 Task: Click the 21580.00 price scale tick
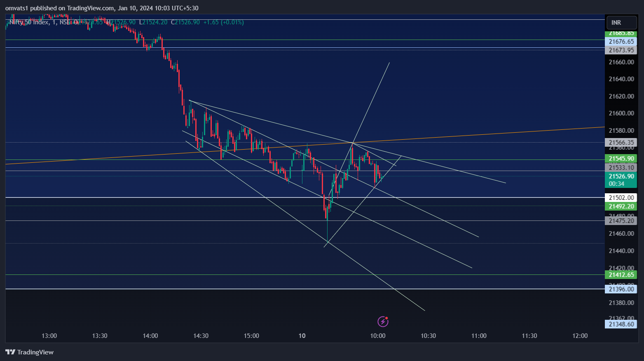click(x=621, y=131)
